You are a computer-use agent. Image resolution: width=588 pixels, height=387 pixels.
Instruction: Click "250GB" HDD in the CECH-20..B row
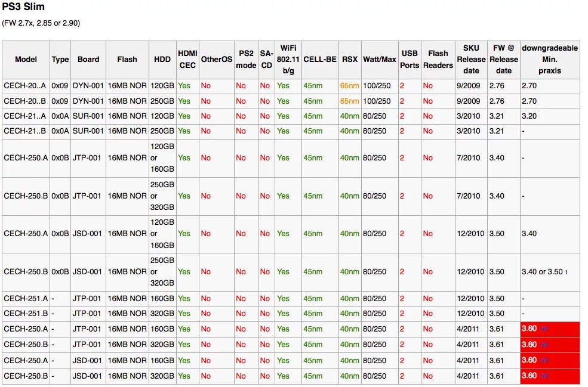coord(162,101)
